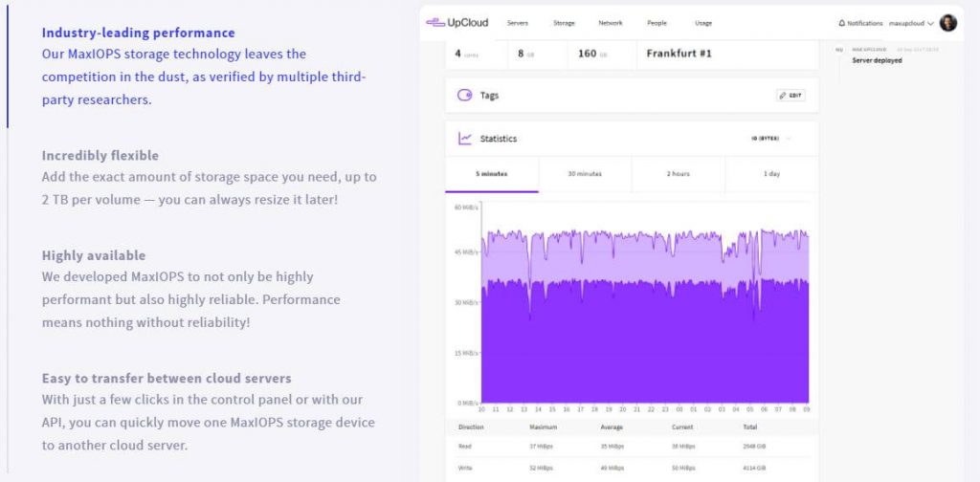
Task: Select the Highly available feature heading
Action: coord(94,255)
